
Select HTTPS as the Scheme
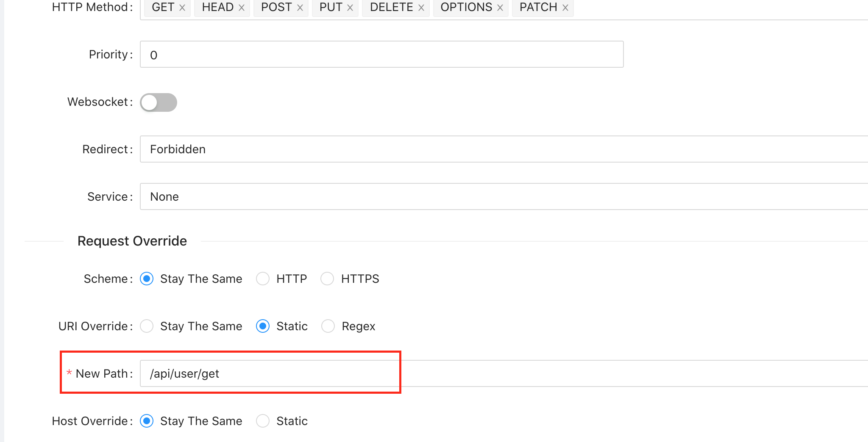[327, 279]
